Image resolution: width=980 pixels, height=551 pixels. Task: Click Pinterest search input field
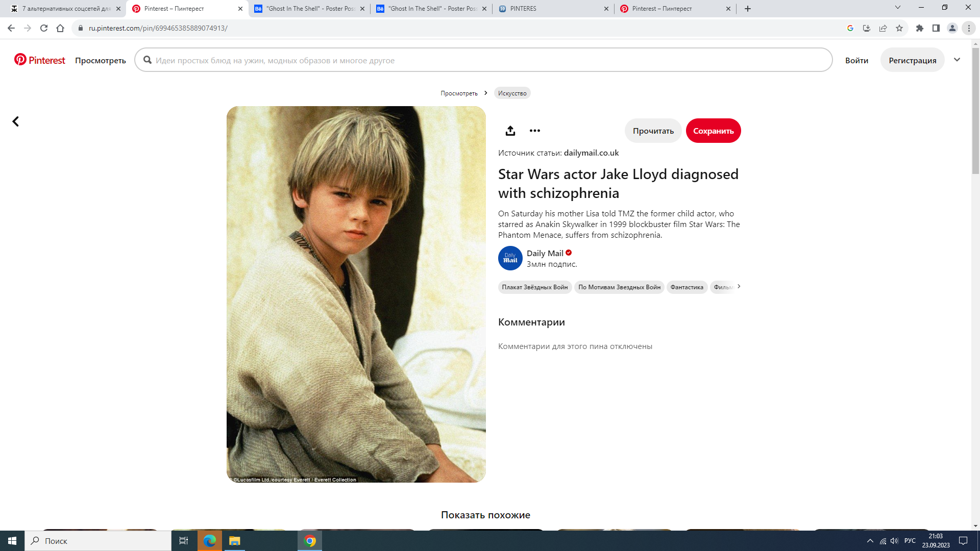483,60
